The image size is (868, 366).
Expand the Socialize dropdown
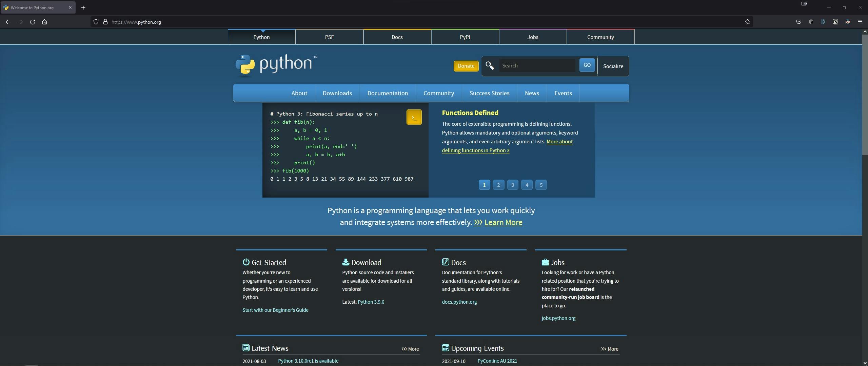(613, 66)
